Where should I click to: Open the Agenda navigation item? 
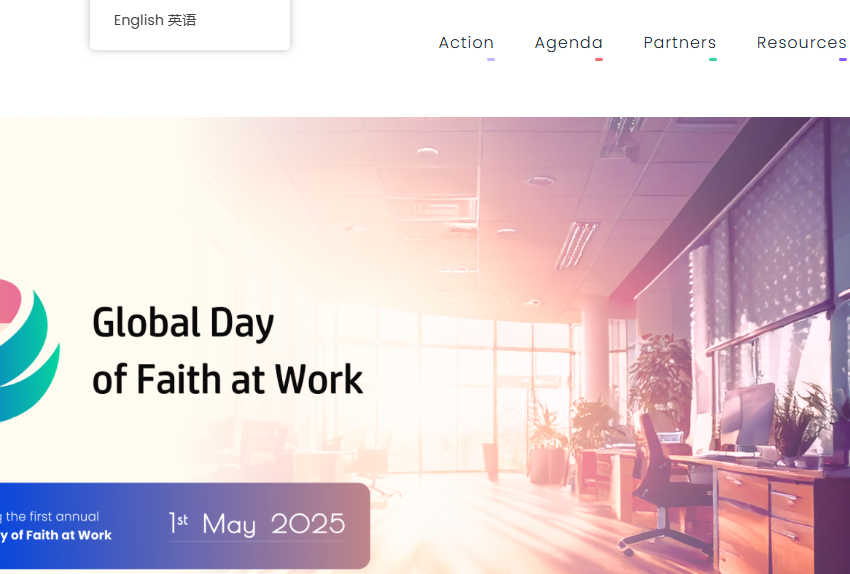pos(568,42)
